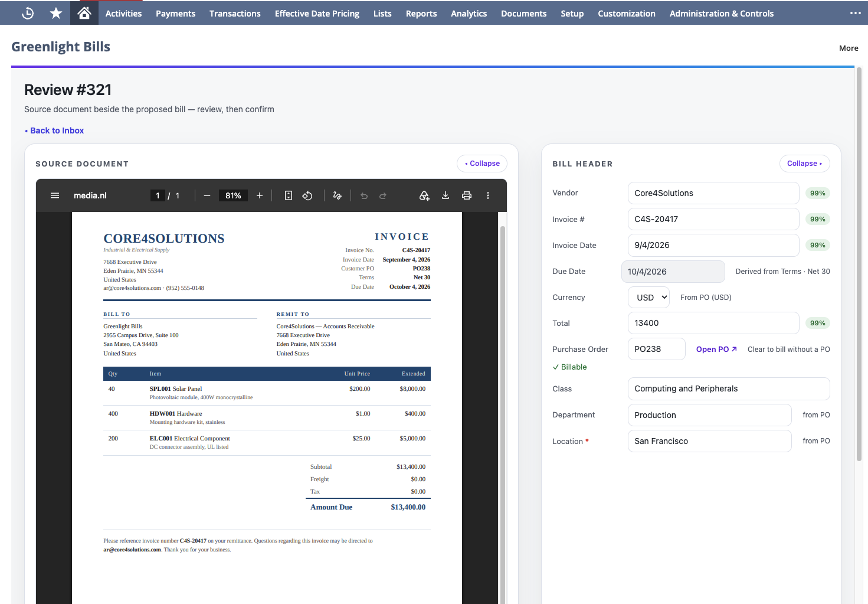
Task: Edit the Invoice # field
Action: click(713, 219)
